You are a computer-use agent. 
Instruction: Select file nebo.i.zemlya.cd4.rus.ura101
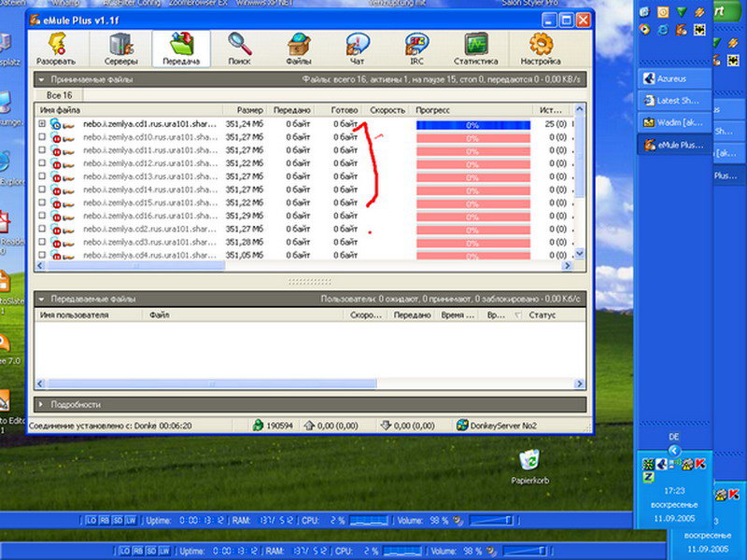[x=149, y=255]
